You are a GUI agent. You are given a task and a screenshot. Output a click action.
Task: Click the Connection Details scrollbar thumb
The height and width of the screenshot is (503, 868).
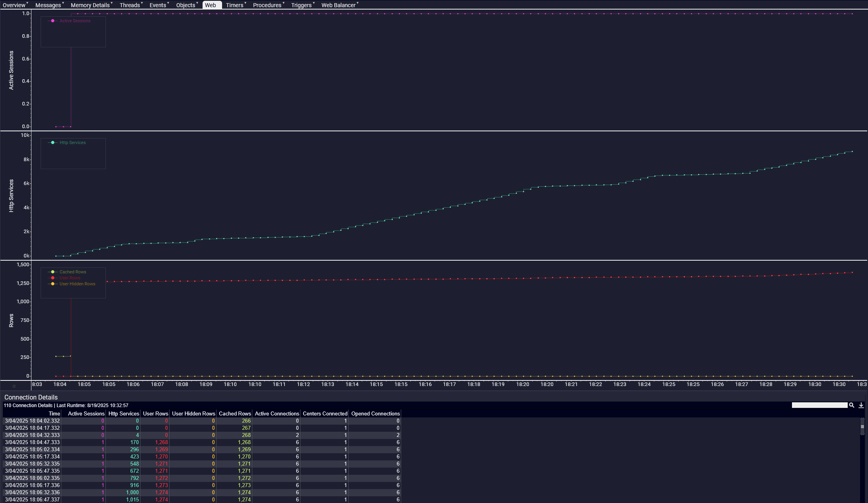point(862,427)
